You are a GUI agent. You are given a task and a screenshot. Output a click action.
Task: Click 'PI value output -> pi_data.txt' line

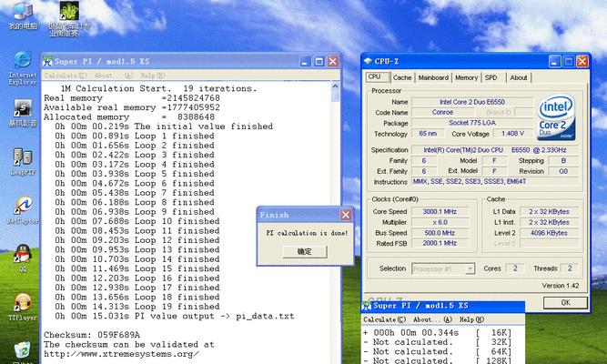(174, 316)
